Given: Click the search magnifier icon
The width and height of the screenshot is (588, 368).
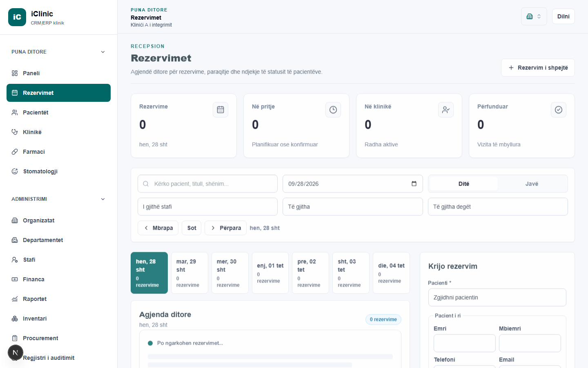Looking at the screenshot, I should coord(146,184).
